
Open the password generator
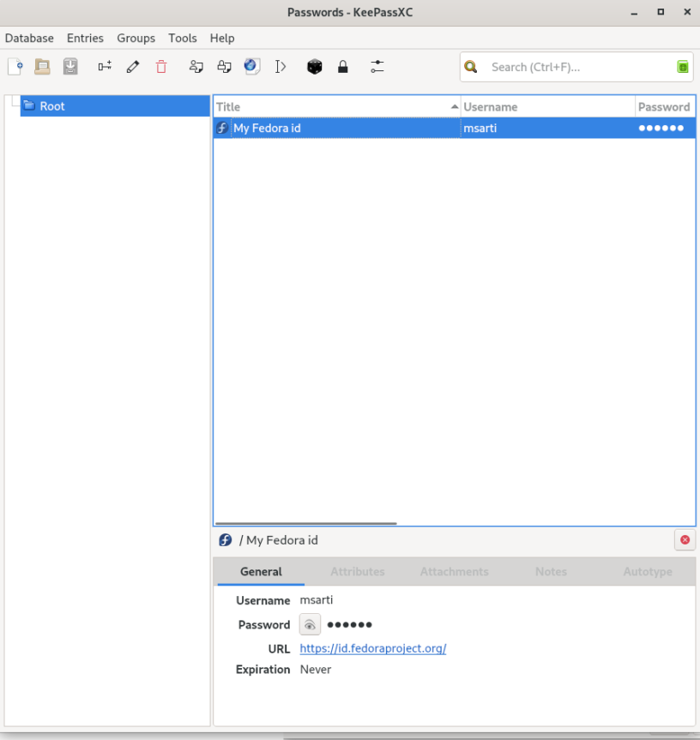point(314,67)
